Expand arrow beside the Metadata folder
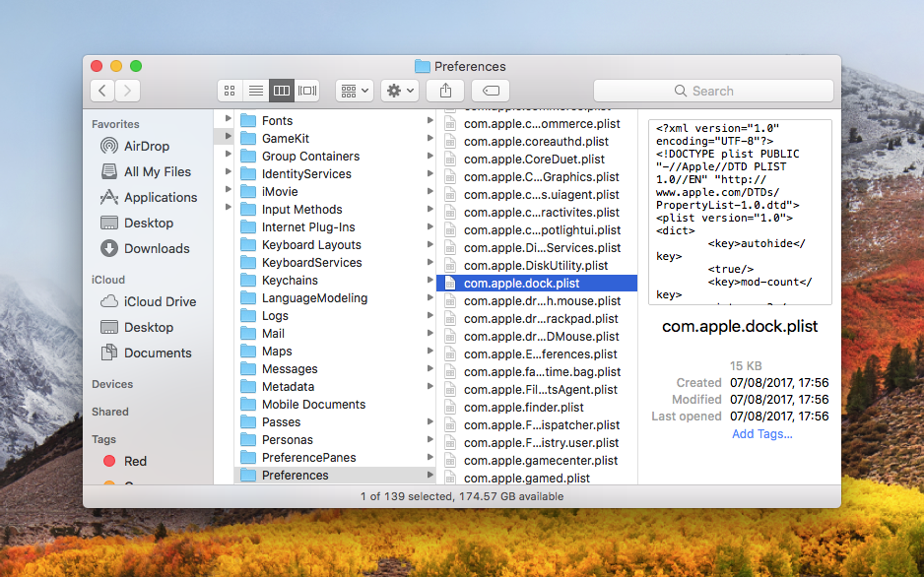924x577 pixels. [x=430, y=386]
